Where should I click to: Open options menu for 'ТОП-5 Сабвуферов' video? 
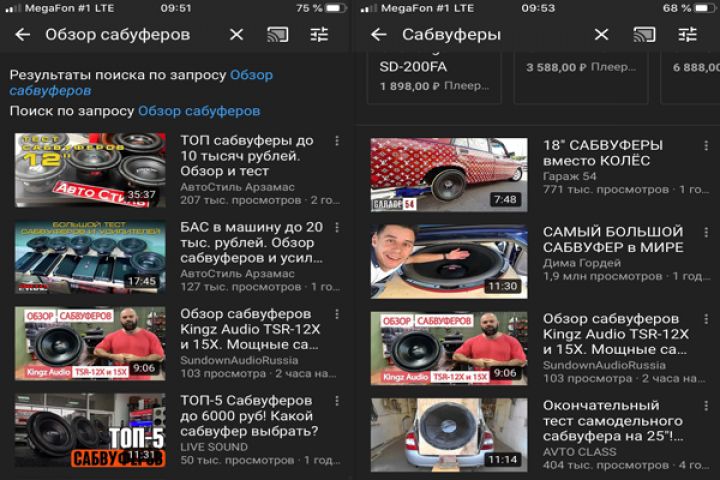[x=338, y=401]
